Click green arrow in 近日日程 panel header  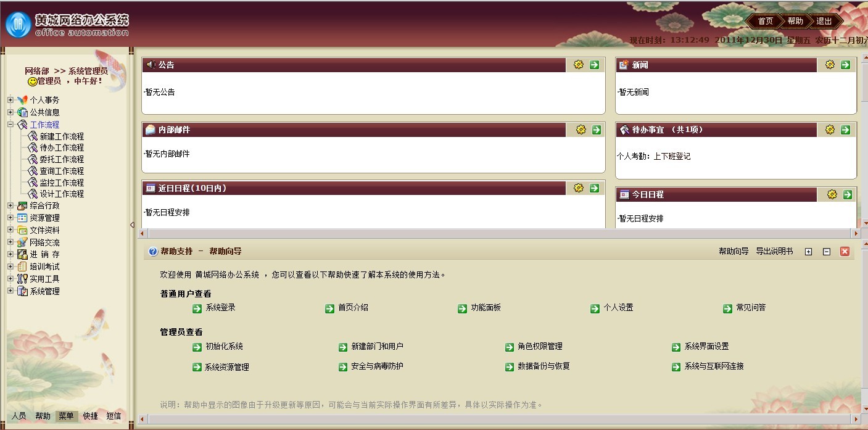tap(594, 188)
